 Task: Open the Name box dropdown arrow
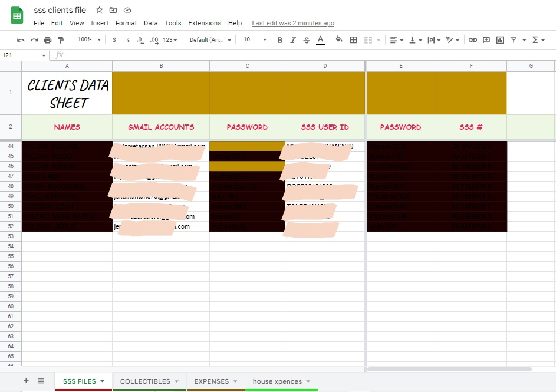click(x=44, y=55)
